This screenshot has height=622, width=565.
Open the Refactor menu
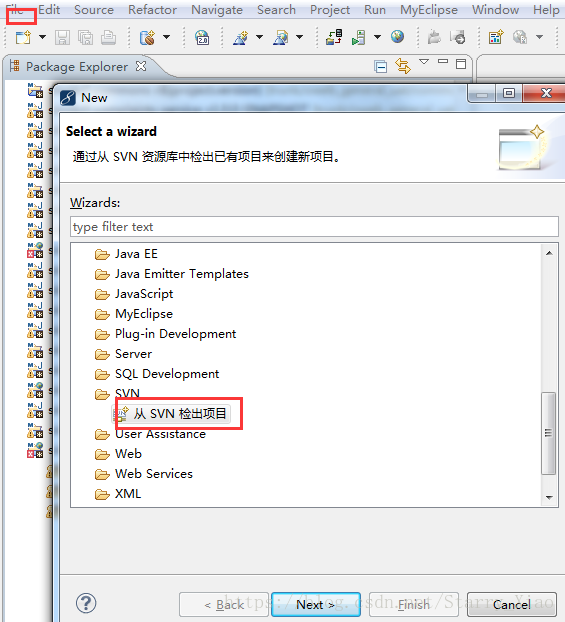[x=152, y=10]
